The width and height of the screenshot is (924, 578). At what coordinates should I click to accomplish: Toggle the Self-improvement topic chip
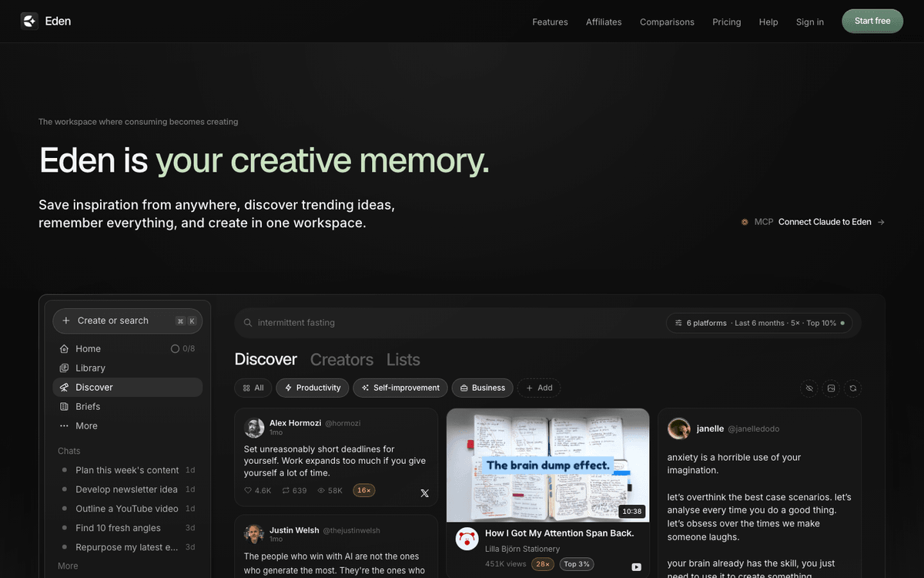400,388
